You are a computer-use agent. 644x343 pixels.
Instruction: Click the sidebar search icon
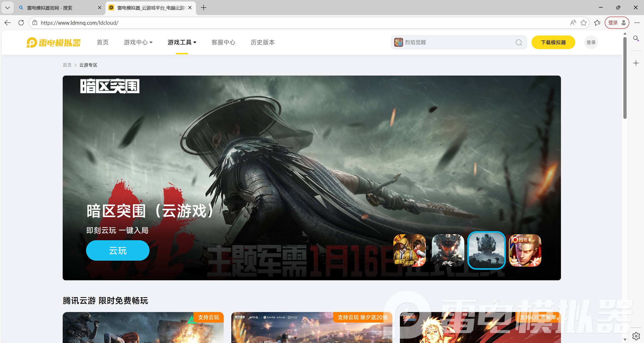pos(636,39)
